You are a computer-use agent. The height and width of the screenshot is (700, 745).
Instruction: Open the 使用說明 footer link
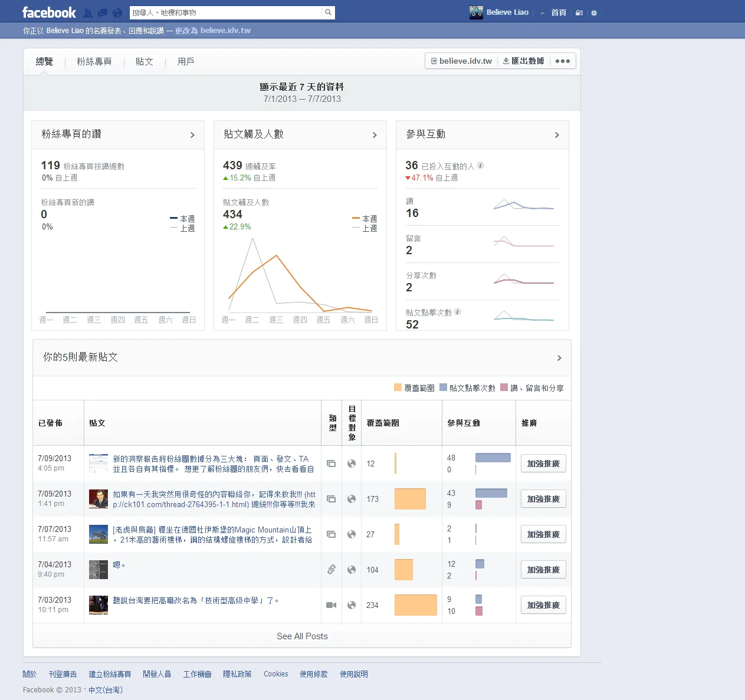pyautogui.click(x=354, y=674)
